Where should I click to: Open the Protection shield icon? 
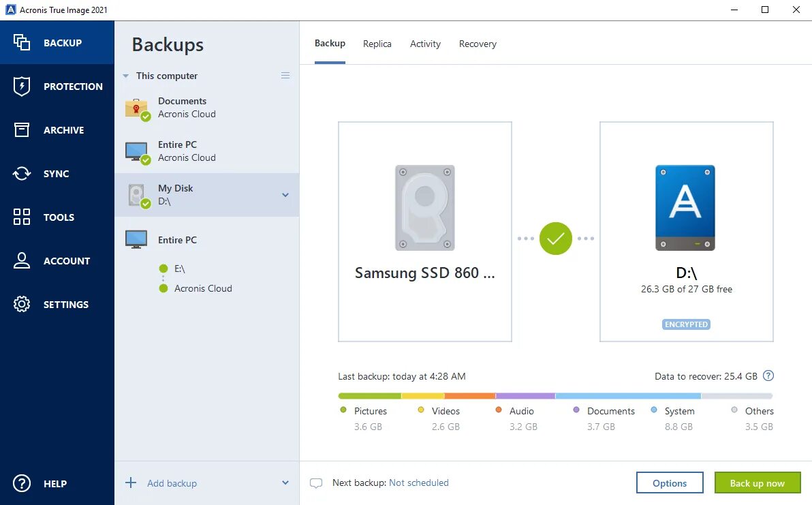pos(22,87)
